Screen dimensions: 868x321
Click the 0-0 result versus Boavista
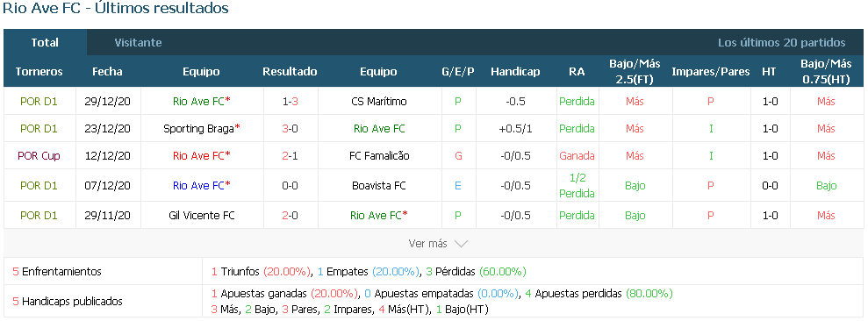(291, 185)
